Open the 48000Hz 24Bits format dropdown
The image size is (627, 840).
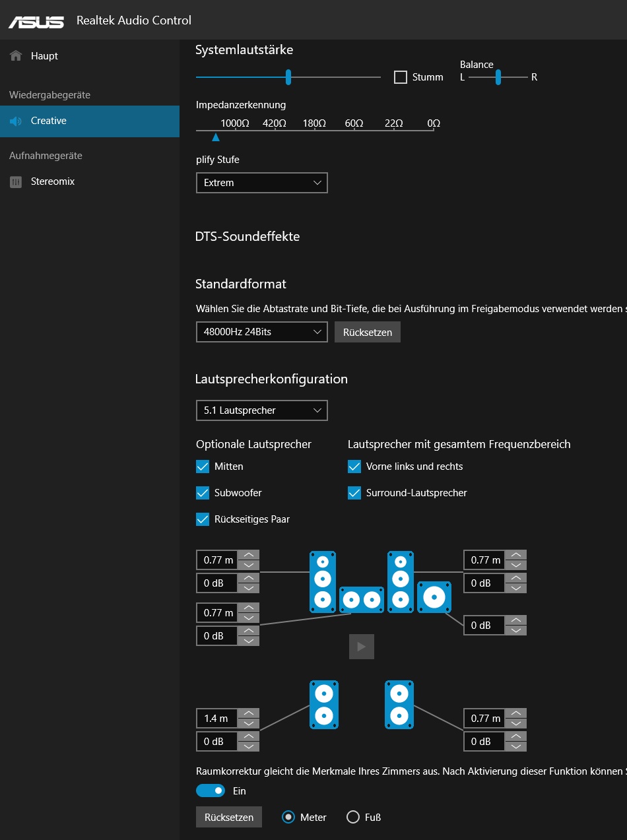261,332
